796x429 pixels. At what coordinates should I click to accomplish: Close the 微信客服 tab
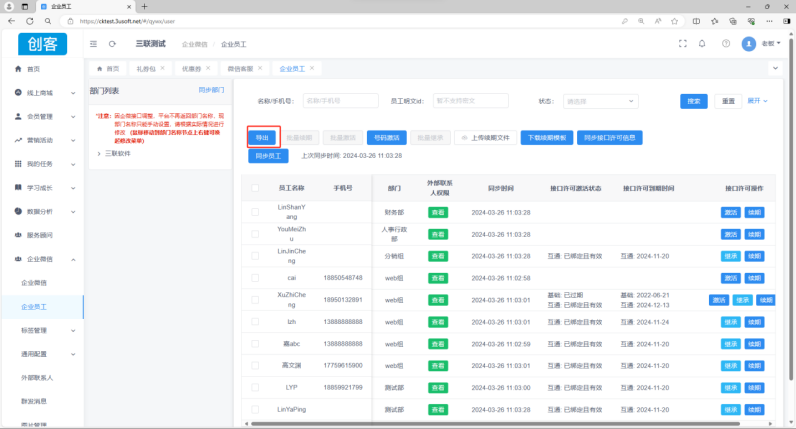260,68
